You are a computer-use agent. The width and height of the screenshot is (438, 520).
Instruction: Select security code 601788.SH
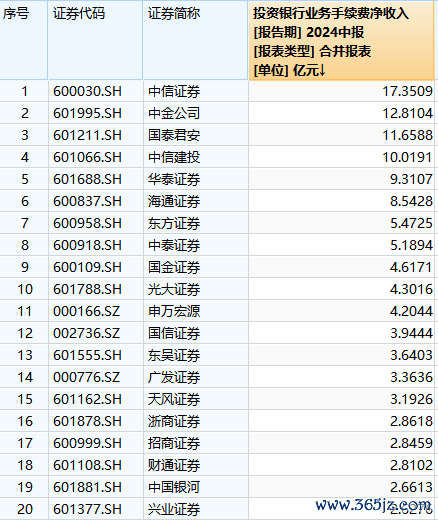click(x=95, y=289)
